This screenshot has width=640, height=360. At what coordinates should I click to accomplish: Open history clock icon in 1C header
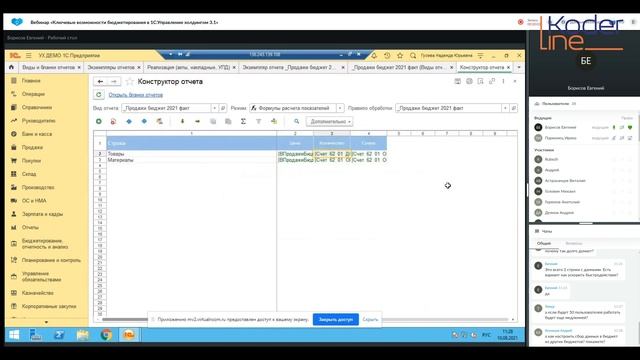click(387, 55)
